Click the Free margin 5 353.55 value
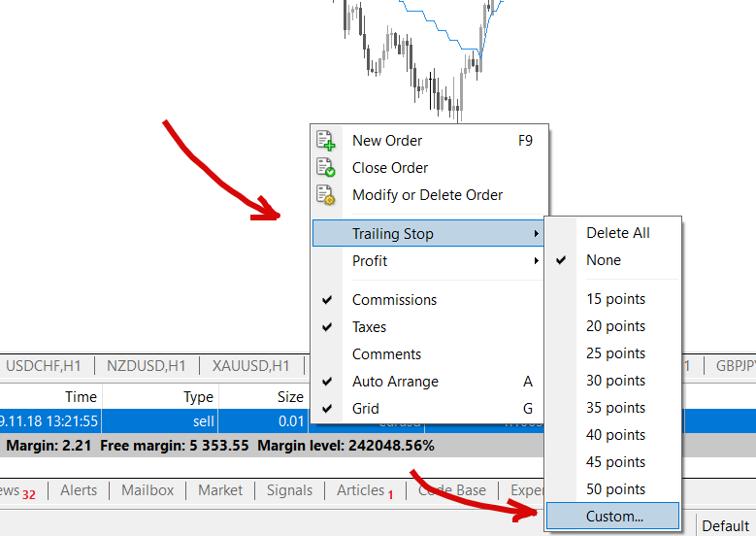 point(174,446)
